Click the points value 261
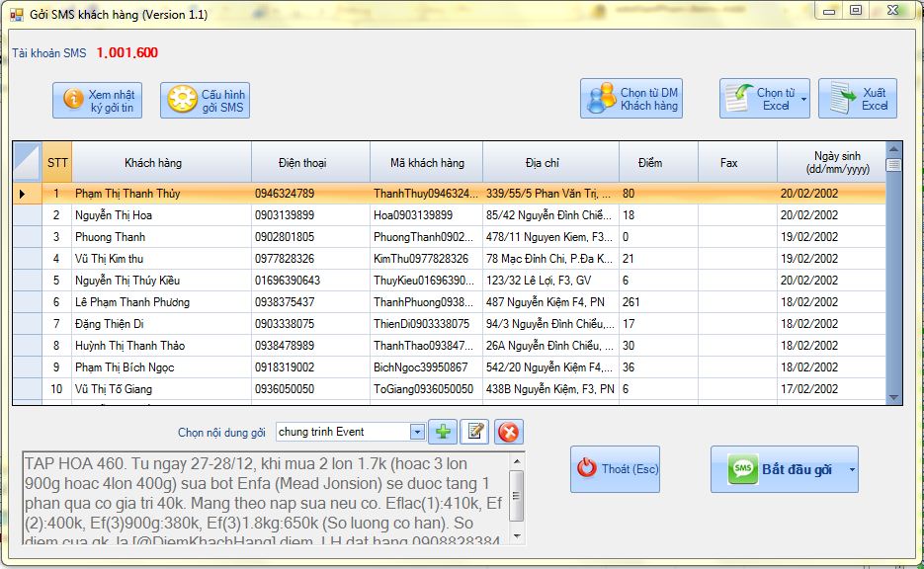The image size is (924, 569). (x=630, y=302)
